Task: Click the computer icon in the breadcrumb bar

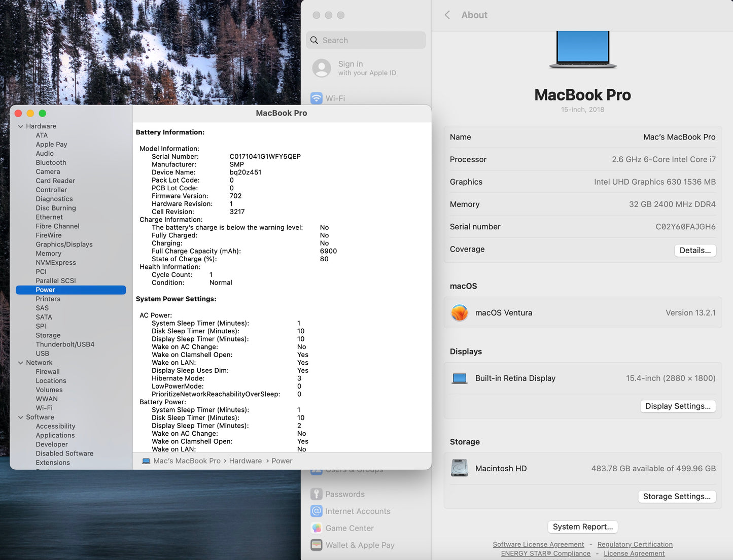Action: click(x=146, y=461)
